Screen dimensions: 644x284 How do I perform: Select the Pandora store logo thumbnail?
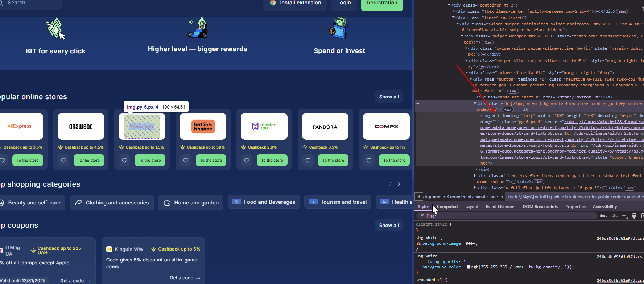tap(325, 126)
